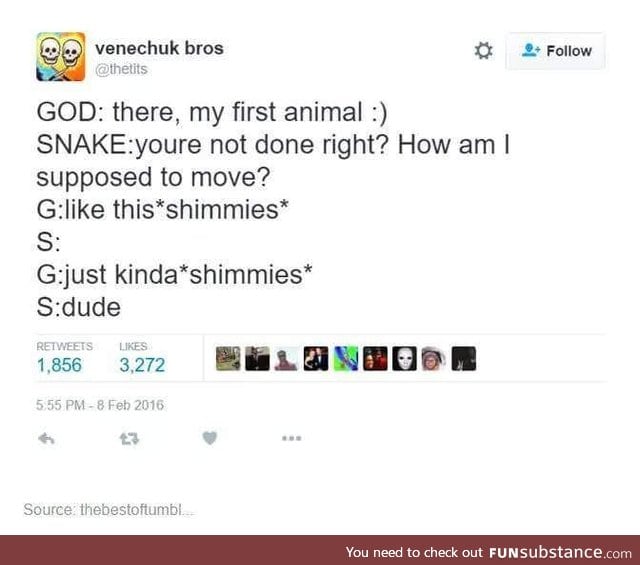The image size is (640, 565).
Task: Click the Follow button
Action: (556, 51)
